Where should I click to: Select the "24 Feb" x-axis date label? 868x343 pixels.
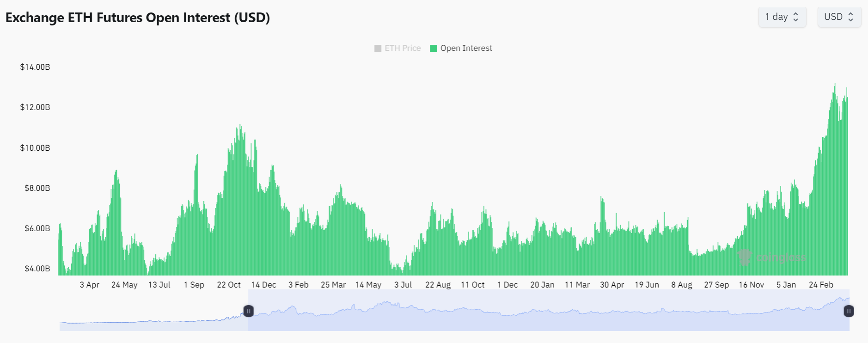coord(821,285)
